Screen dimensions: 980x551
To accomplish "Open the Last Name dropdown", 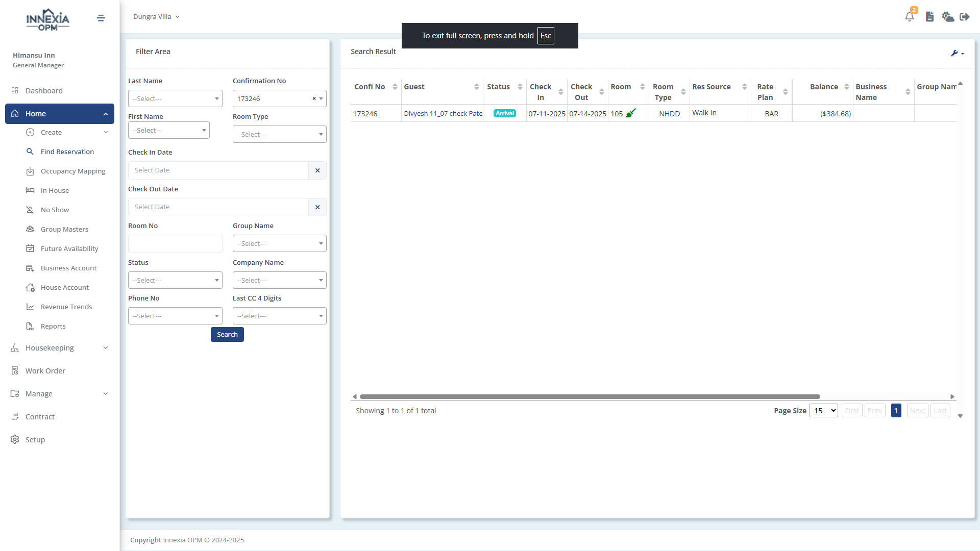I will (x=175, y=98).
